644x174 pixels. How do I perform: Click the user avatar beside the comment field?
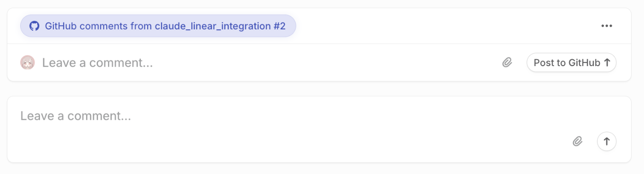28,62
